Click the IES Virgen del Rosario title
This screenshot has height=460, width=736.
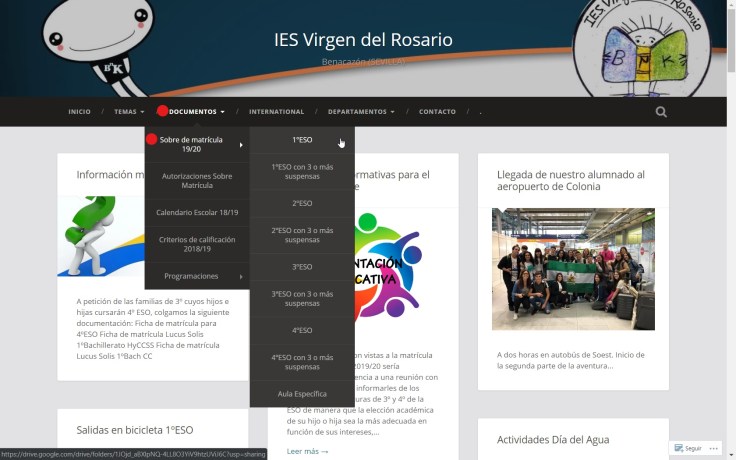(363, 40)
